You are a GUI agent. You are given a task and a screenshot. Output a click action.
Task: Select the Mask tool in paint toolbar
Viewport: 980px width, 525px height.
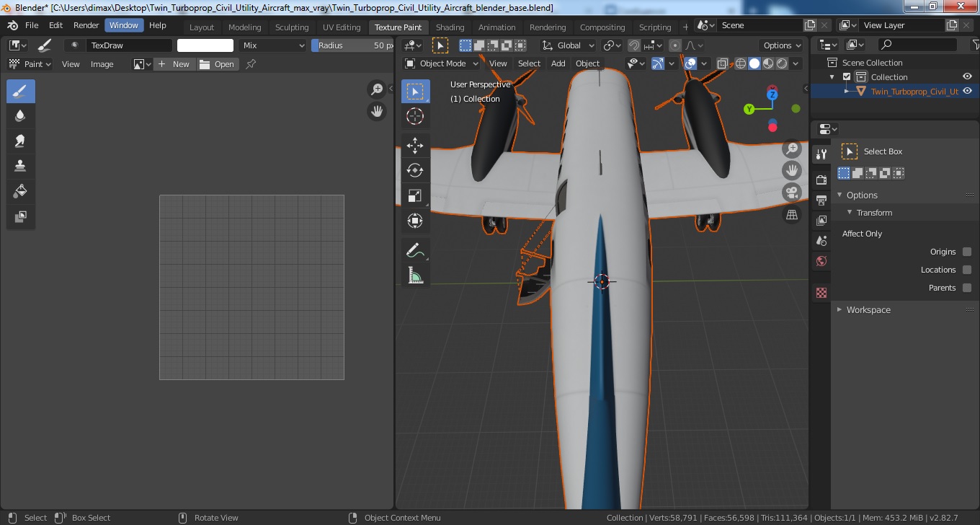[21, 216]
